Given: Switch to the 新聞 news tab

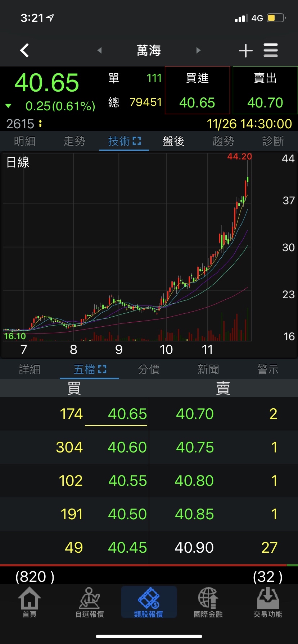Looking at the screenshot, I should coord(208,369).
